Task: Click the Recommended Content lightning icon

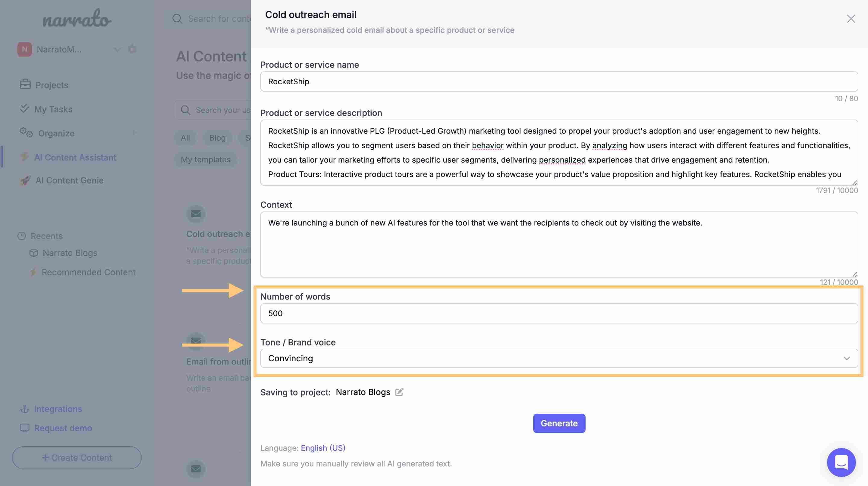Action: point(33,272)
